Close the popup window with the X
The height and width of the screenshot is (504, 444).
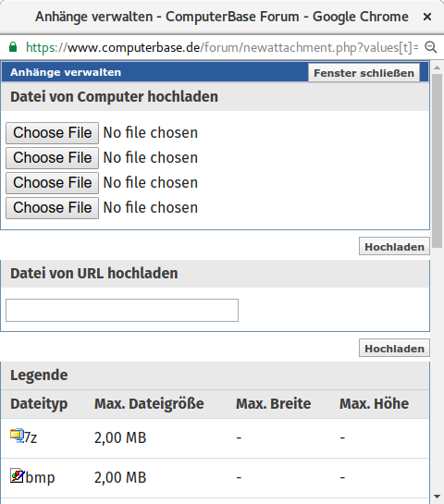tap(427, 17)
